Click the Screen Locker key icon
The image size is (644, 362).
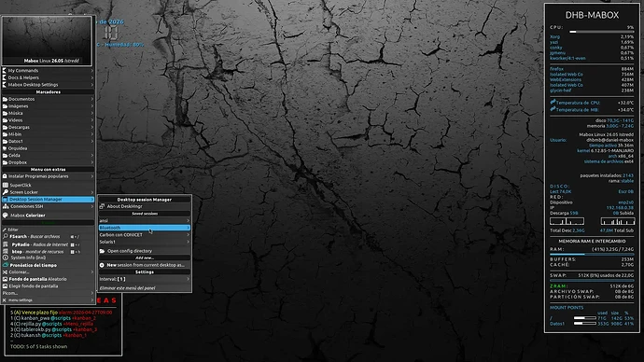6,192
